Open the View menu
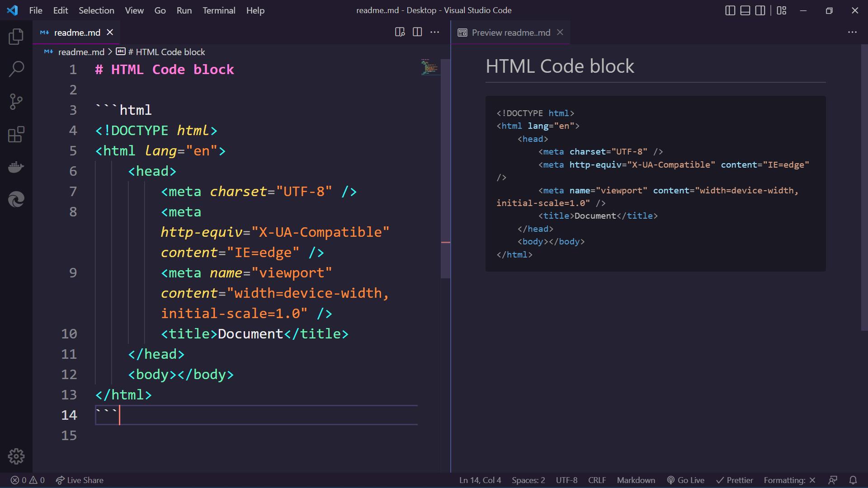The width and height of the screenshot is (868, 488). click(x=134, y=10)
